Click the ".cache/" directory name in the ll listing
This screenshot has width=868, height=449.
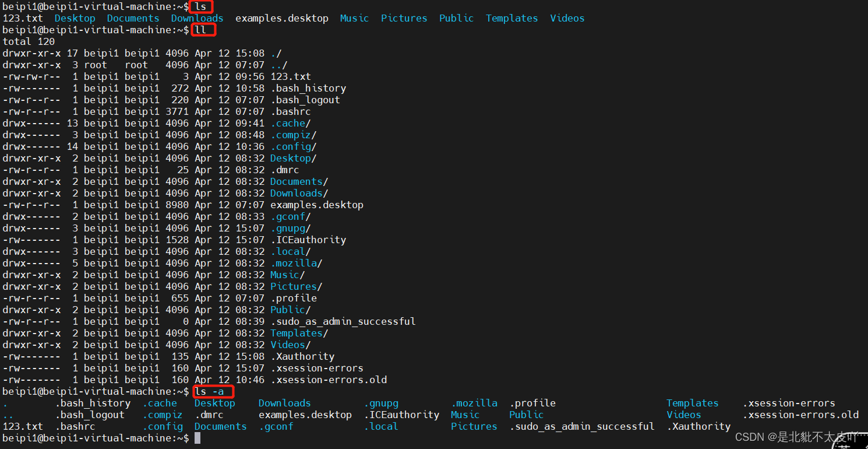[291, 123]
